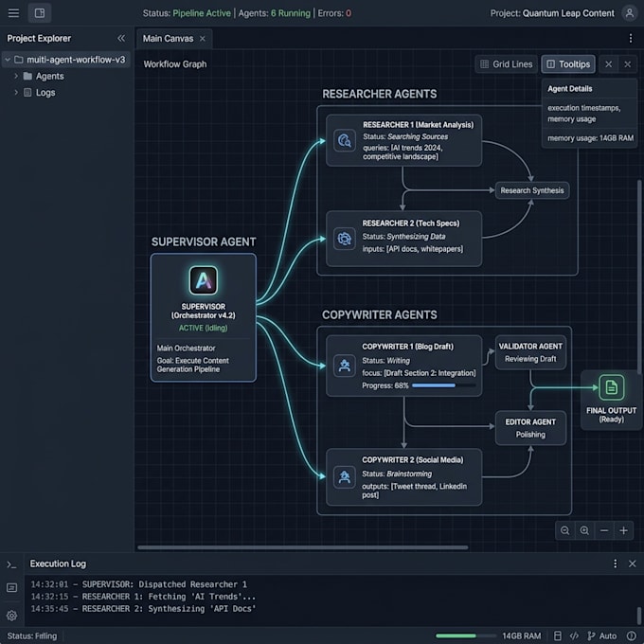Viewport: 644px width, 644px height.
Task: Click status bar 14GB RAM text
Action: [x=522, y=635]
